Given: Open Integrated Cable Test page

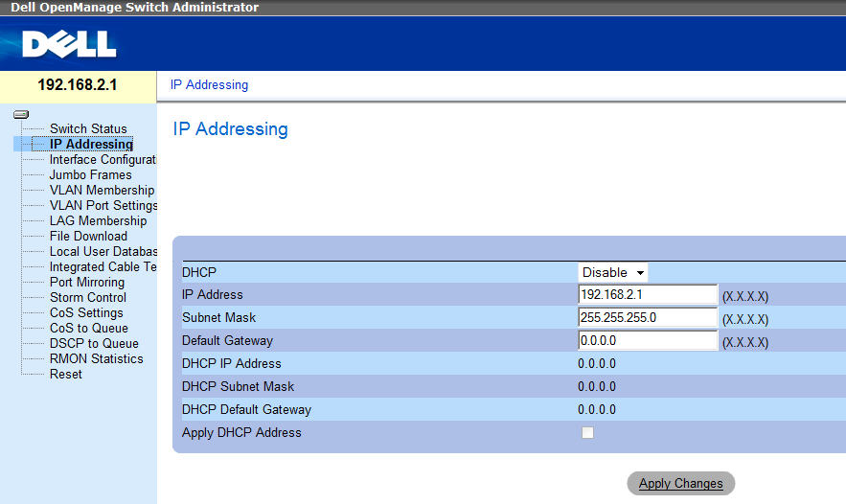Looking at the screenshot, I should pyautogui.click(x=103, y=267).
